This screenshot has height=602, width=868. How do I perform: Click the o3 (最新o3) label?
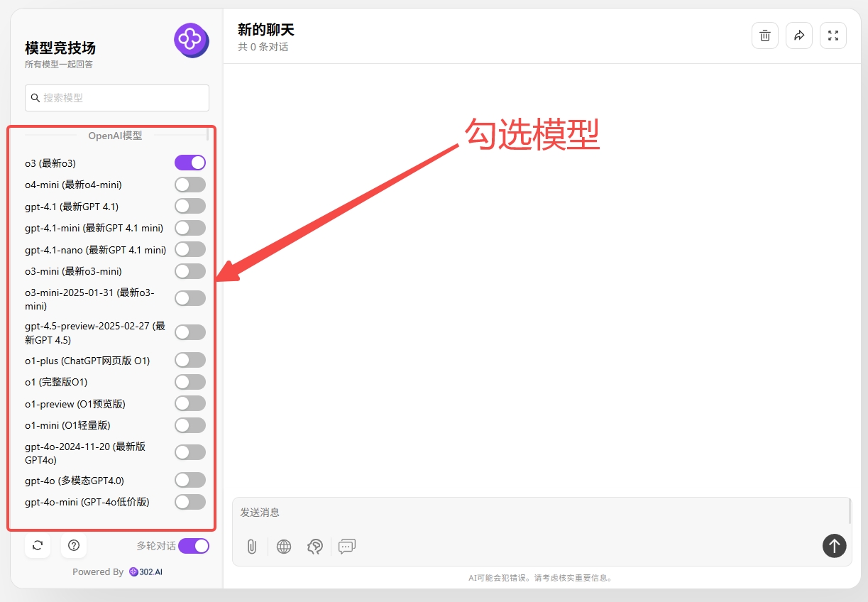tap(50, 163)
